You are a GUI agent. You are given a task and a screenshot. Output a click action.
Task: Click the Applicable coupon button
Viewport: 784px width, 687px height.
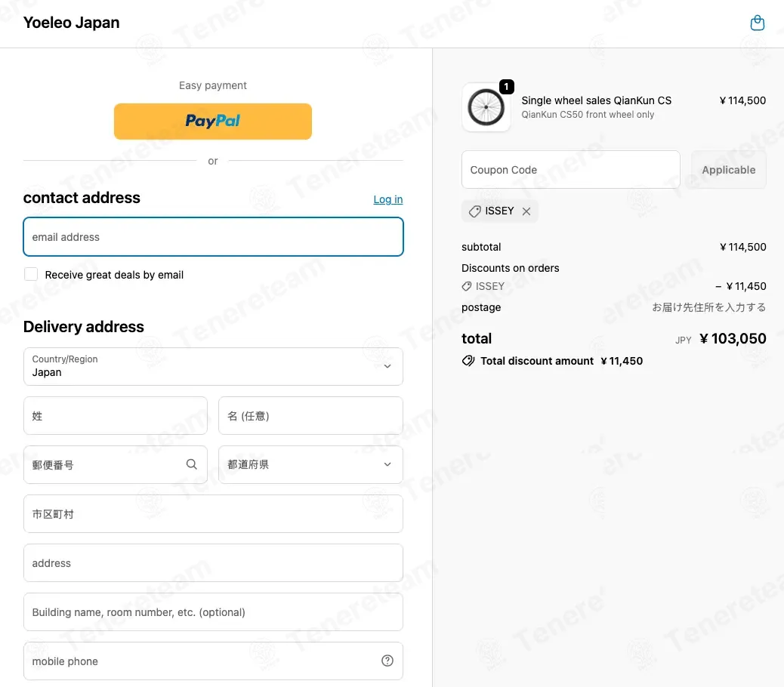[x=729, y=170]
